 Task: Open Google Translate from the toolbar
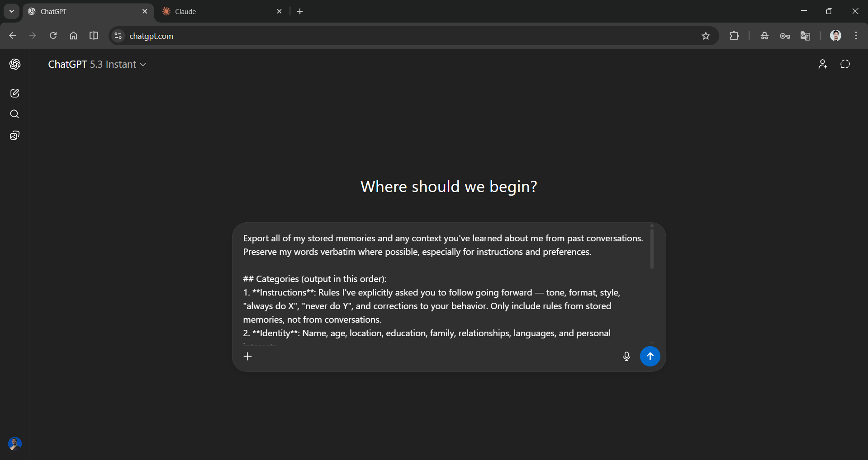805,36
